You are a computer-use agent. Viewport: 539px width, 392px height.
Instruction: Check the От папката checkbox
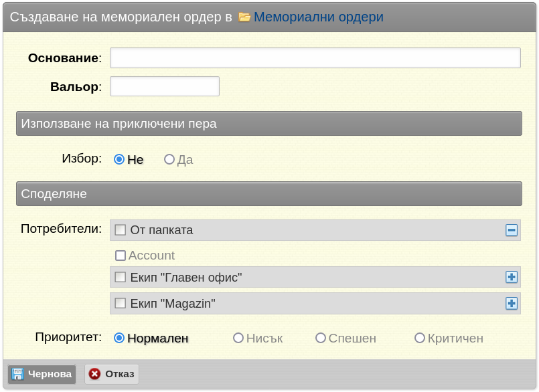120,230
